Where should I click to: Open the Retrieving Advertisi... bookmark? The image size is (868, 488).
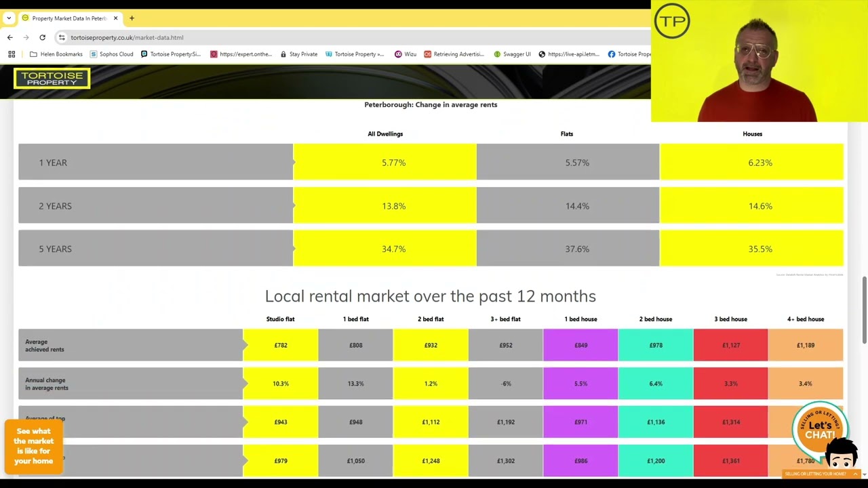click(454, 54)
